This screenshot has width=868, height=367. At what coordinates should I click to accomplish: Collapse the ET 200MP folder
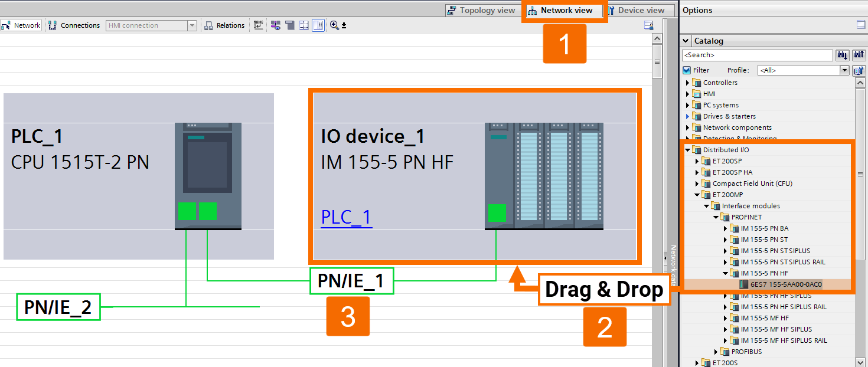point(697,195)
